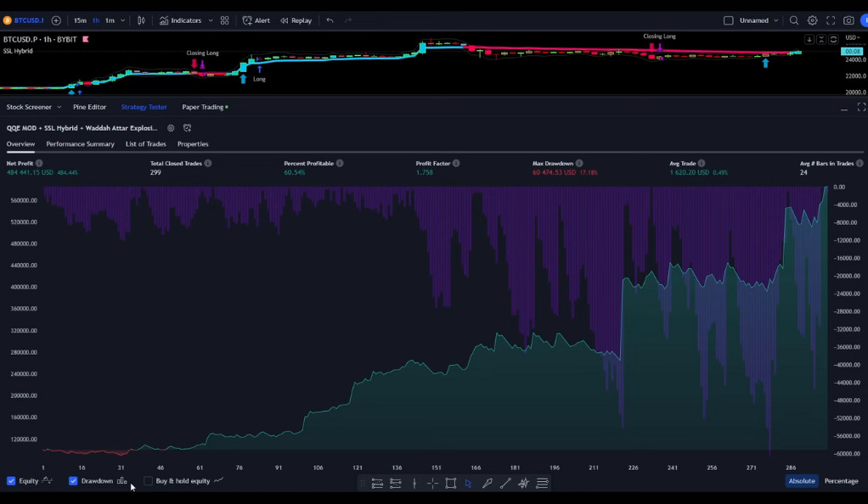
Task: Redo the chart action
Action: tap(347, 20)
